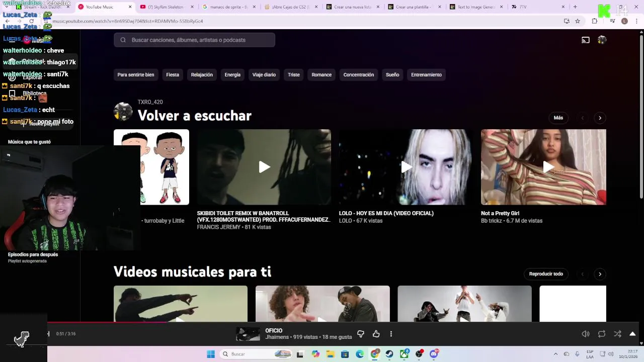Open the Xbox app from the taskbar
The height and width of the screenshot is (362, 644).
(404, 354)
